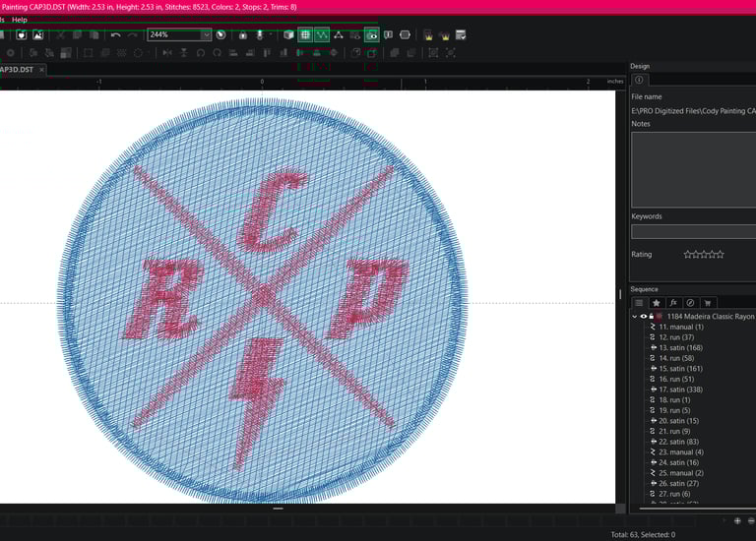Click the Notes text area
This screenshot has width=756, height=541.
tap(694, 169)
